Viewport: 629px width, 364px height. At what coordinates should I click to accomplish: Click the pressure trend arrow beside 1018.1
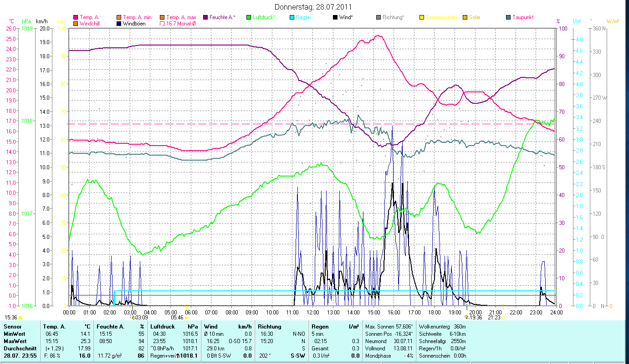click(178, 356)
